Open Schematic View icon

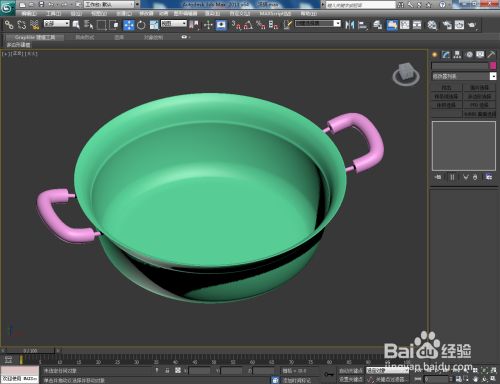[x=417, y=25]
